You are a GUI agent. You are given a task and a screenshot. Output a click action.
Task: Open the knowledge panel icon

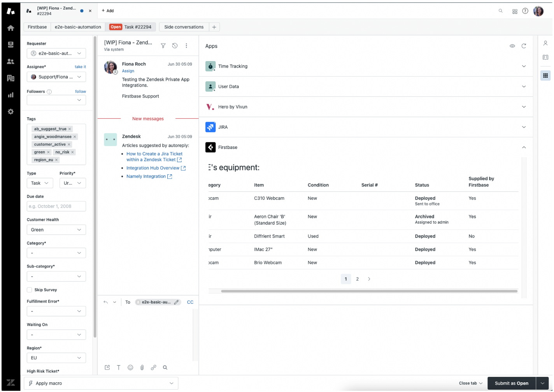tap(545, 57)
